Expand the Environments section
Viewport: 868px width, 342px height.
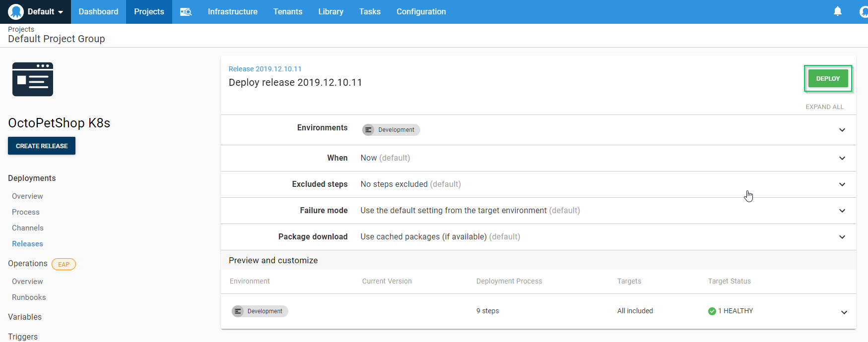point(842,130)
